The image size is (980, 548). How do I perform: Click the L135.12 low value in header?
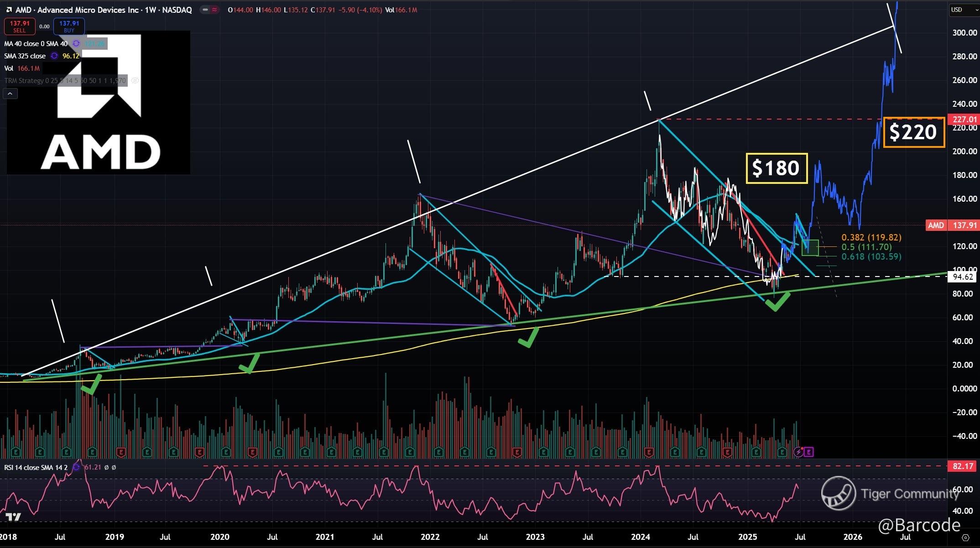click(x=296, y=10)
